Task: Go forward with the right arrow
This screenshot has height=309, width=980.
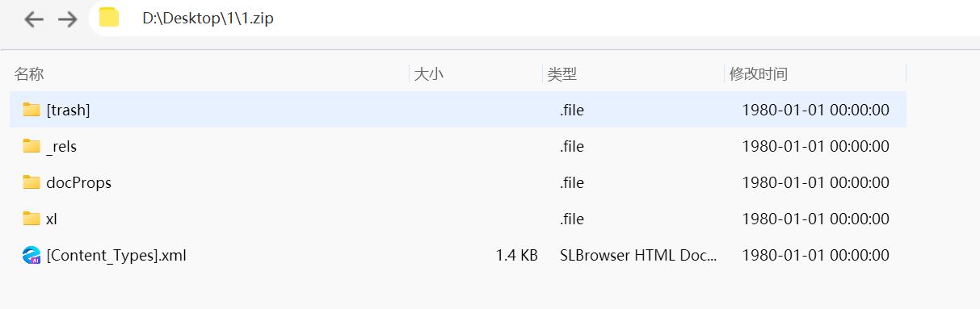Action: tap(67, 19)
